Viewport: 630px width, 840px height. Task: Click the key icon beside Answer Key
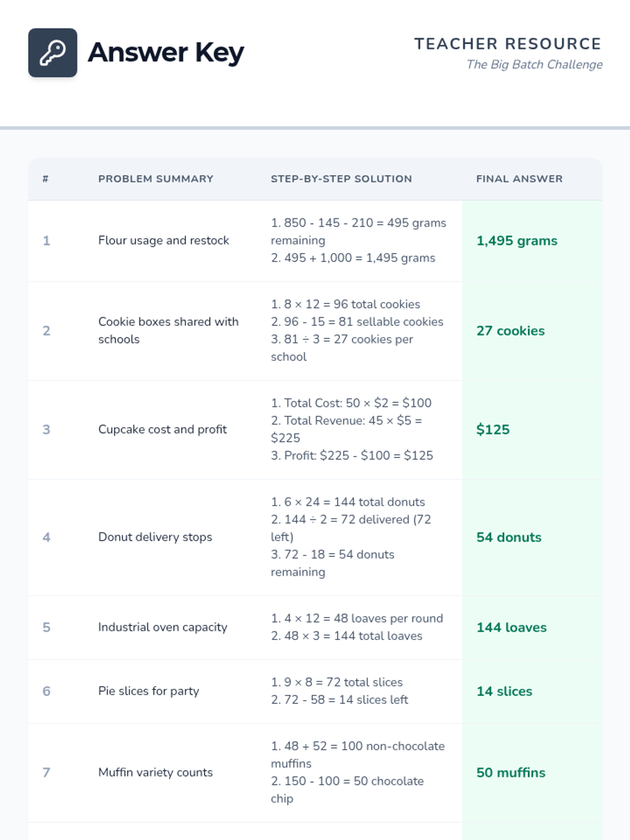click(x=52, y=52)
